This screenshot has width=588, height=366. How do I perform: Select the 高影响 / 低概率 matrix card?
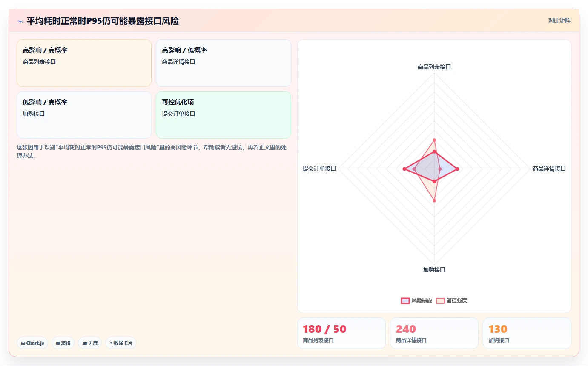224,63
